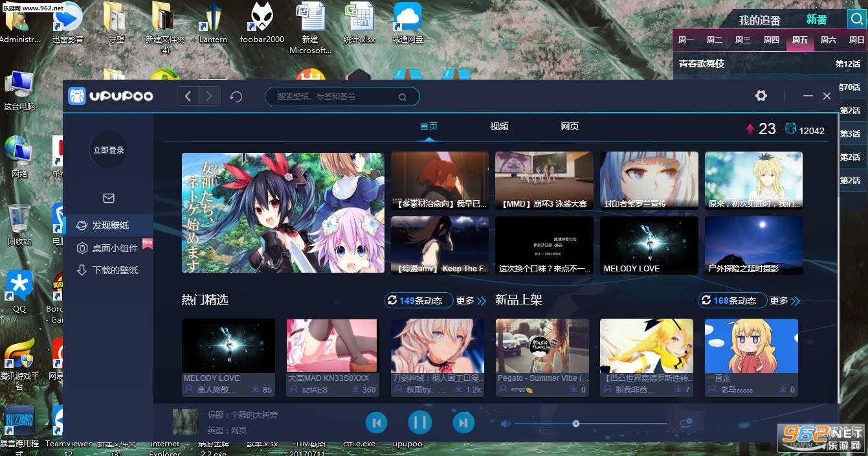Click uploader name szfAES

315,390
